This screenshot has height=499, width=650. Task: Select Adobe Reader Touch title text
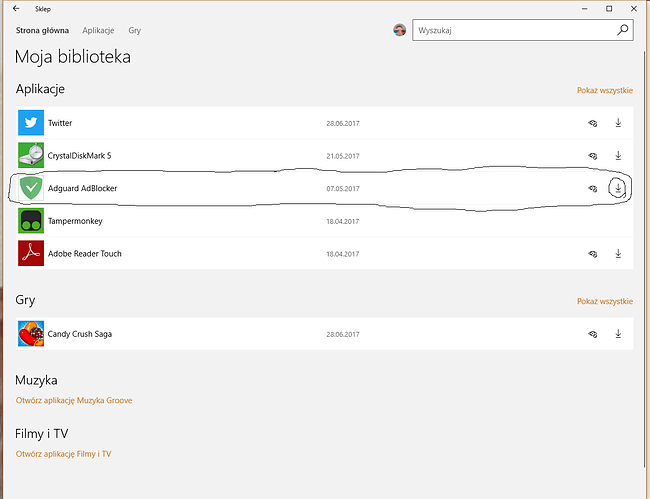(x=85, y=254)
